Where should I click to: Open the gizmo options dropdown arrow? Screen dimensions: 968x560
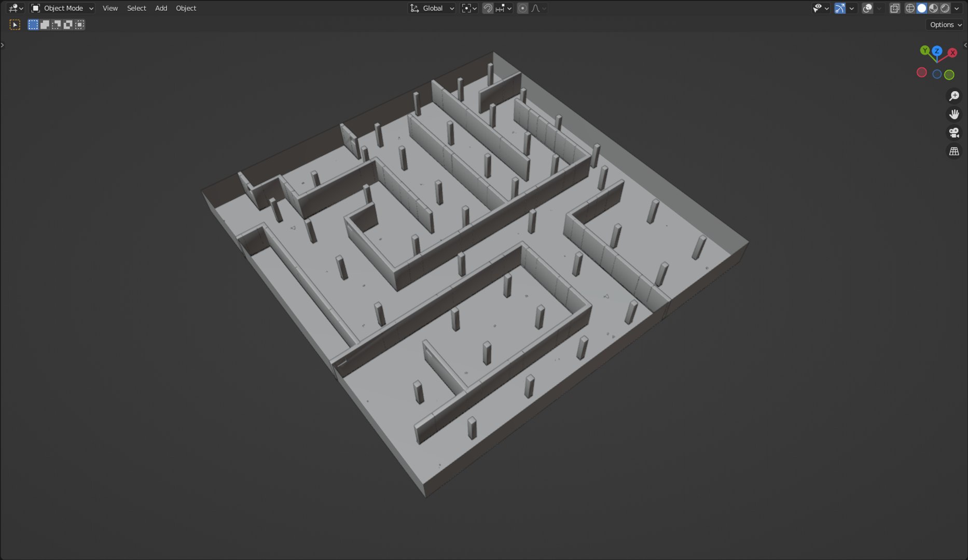pos(851,8)
